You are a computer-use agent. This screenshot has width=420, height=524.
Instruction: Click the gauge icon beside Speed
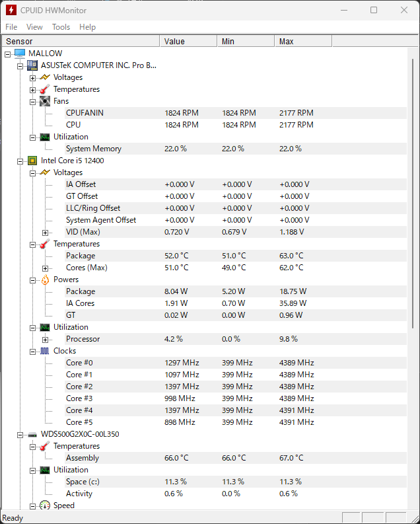point(45,505)
